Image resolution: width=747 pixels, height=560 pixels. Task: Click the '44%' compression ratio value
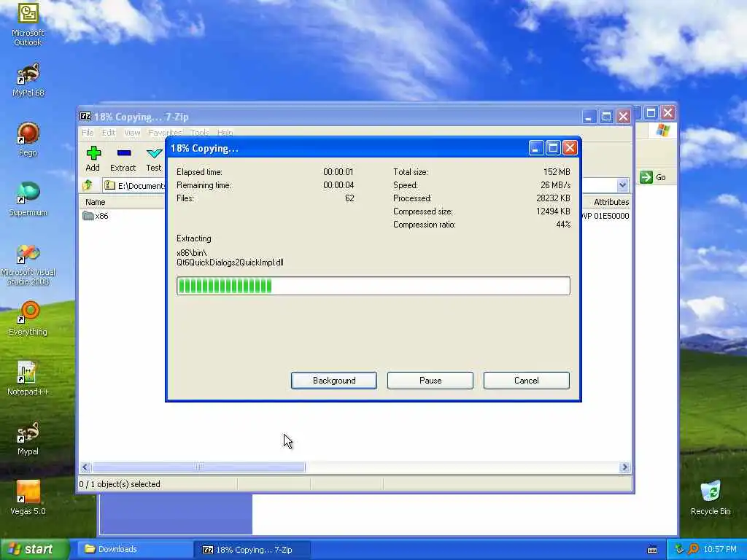click(x=563, y=225)
